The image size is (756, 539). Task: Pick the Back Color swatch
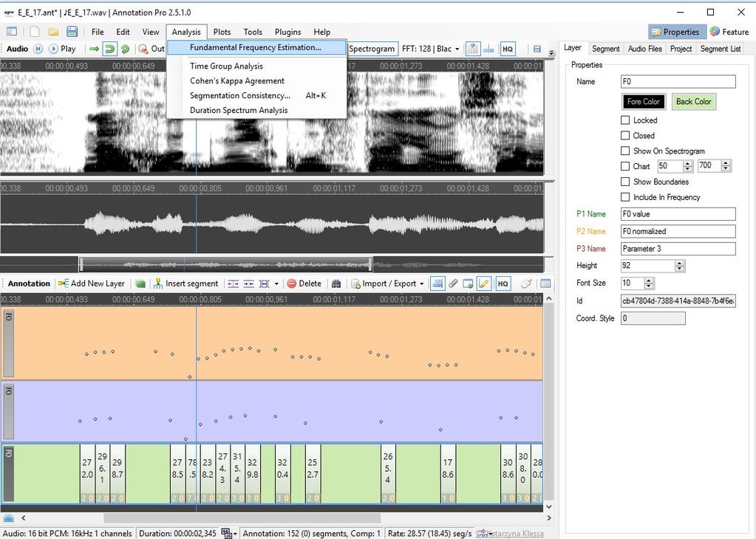click(x=693, y=102)
